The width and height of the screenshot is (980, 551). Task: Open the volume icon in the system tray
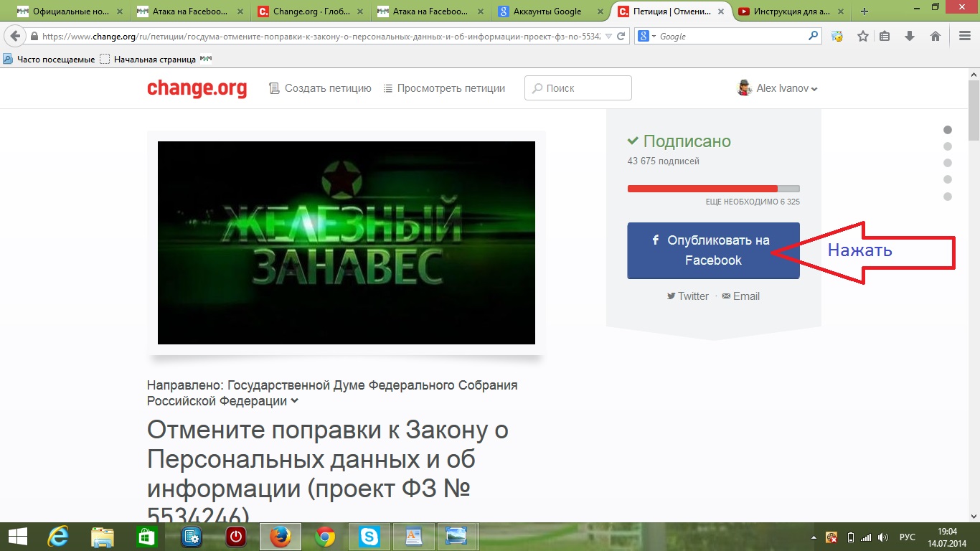(883, 537)
